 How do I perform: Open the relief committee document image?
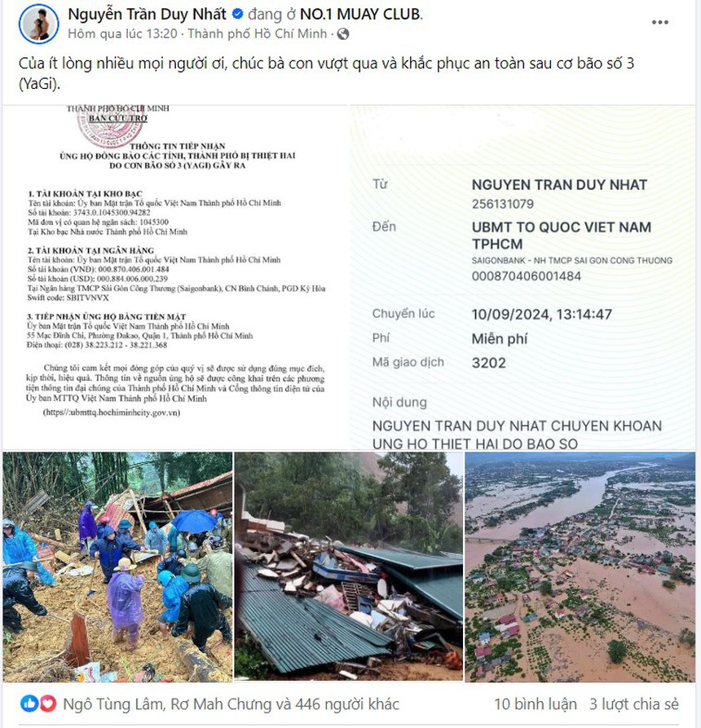176,278
